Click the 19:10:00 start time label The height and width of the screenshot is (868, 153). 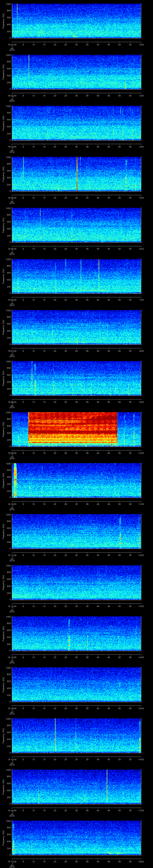pos(12,504)
